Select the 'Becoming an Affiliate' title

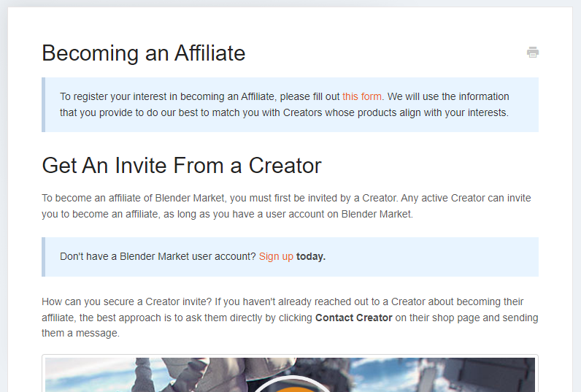tap(143, 53)
